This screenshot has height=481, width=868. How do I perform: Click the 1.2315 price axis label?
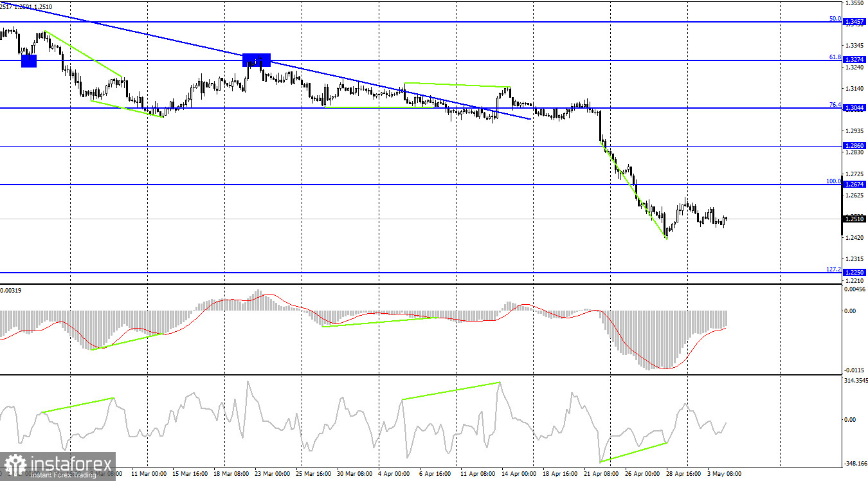(x=855, y=259)
